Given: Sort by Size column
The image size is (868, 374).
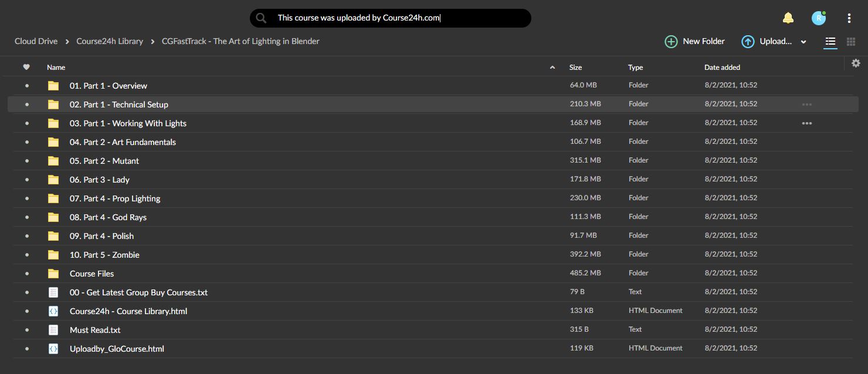Looking at the screenshot, I should [x=575, y=68].
